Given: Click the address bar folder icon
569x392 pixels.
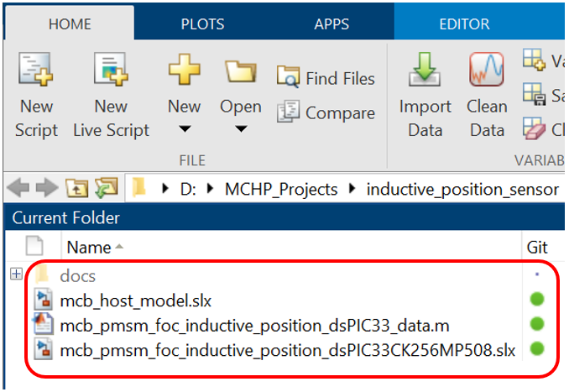Looking at the screenshot, I should [139, 187].
